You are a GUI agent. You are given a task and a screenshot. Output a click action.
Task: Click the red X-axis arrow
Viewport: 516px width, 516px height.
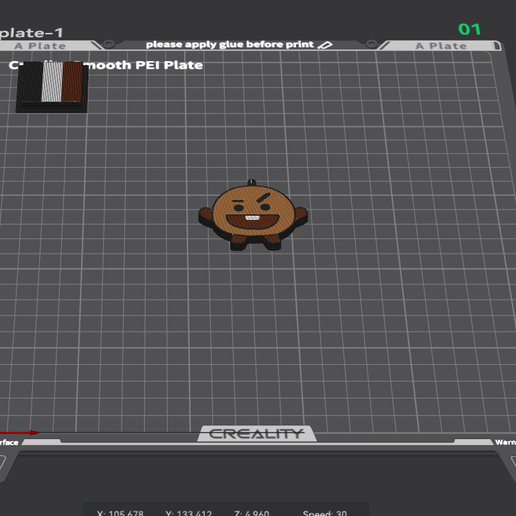(19, 433)
